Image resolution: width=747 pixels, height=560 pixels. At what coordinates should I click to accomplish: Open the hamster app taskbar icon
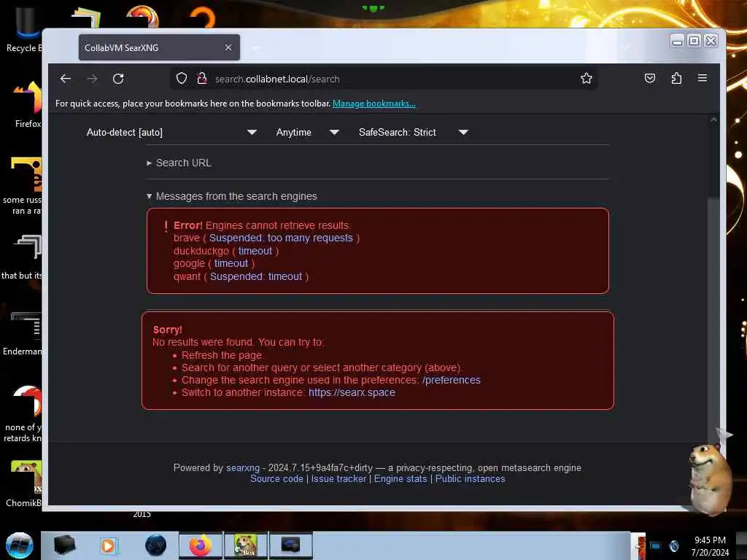pos(245,545)
